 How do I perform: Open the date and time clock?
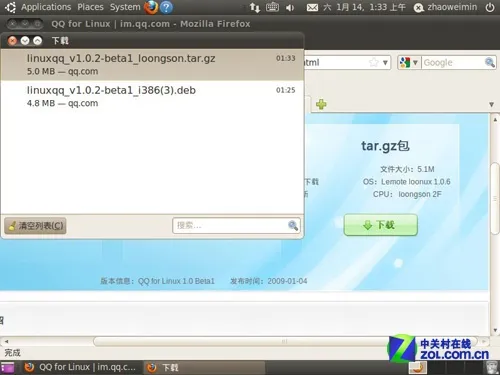(364, 7)
